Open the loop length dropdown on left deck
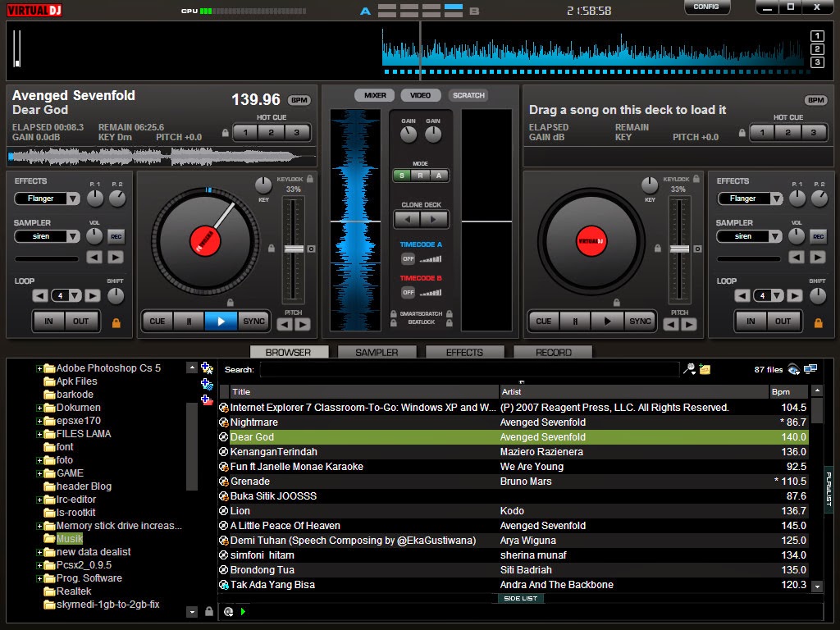The height and width of the screenshot is (630, 840). 75,295
